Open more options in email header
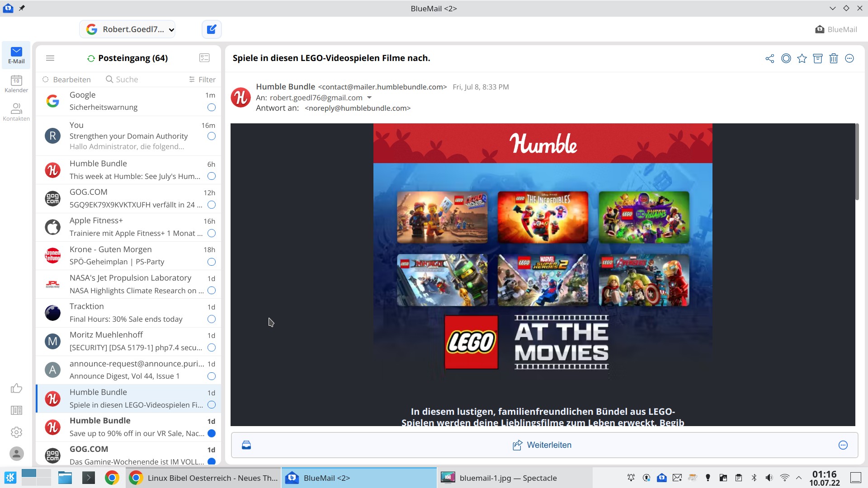The image size is (868, 488). click(849, 58)
